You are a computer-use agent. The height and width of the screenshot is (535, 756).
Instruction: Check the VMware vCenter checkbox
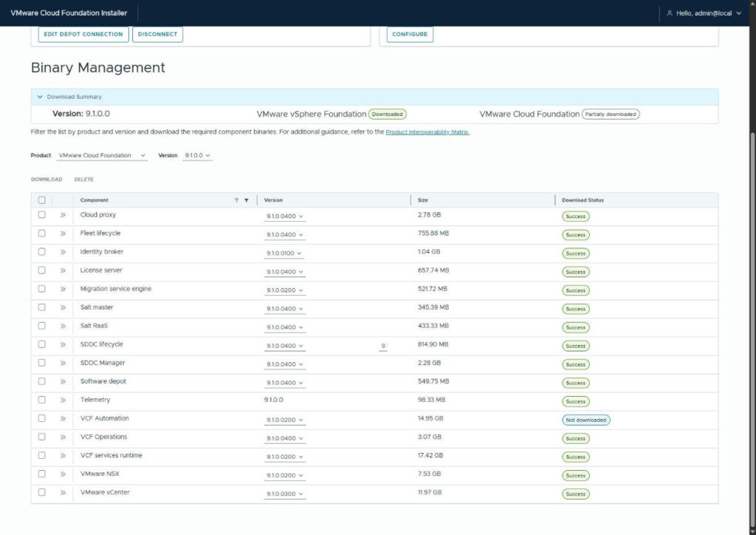click(42, 492)
